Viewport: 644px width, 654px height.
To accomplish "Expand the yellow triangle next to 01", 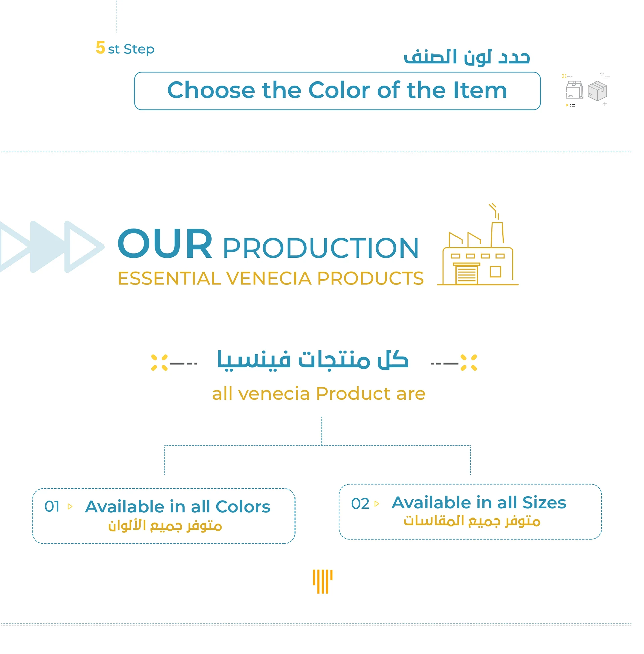I will pos(70,506).
